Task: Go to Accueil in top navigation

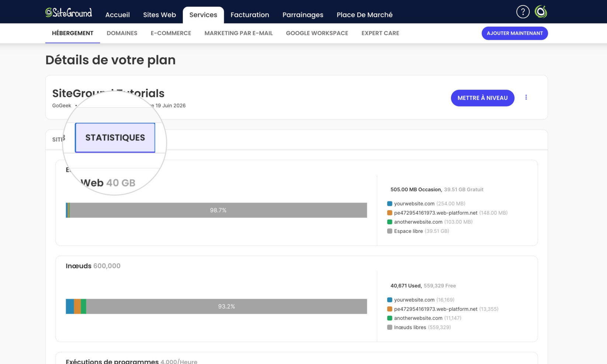Action: (x=118, y=15)
